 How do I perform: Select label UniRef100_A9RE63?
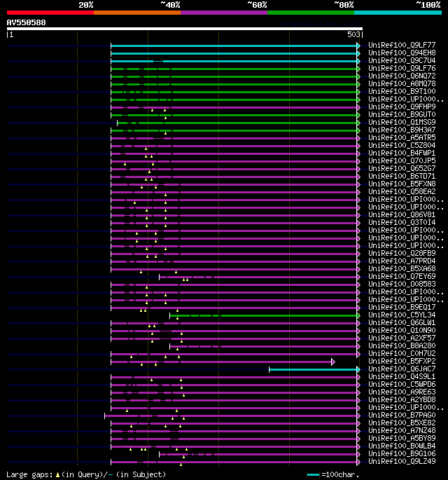(x=402, y=392)
